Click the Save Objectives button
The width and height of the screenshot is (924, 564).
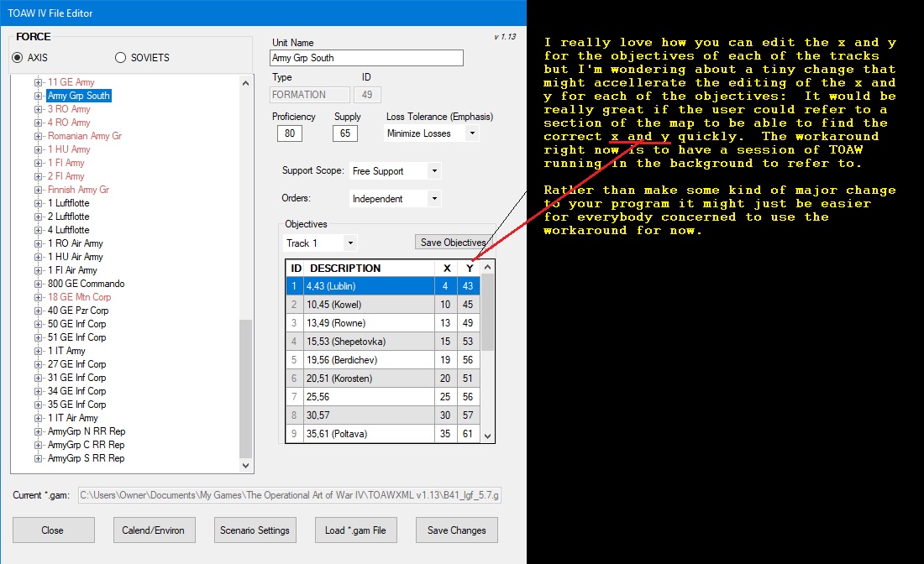[453, 243]
